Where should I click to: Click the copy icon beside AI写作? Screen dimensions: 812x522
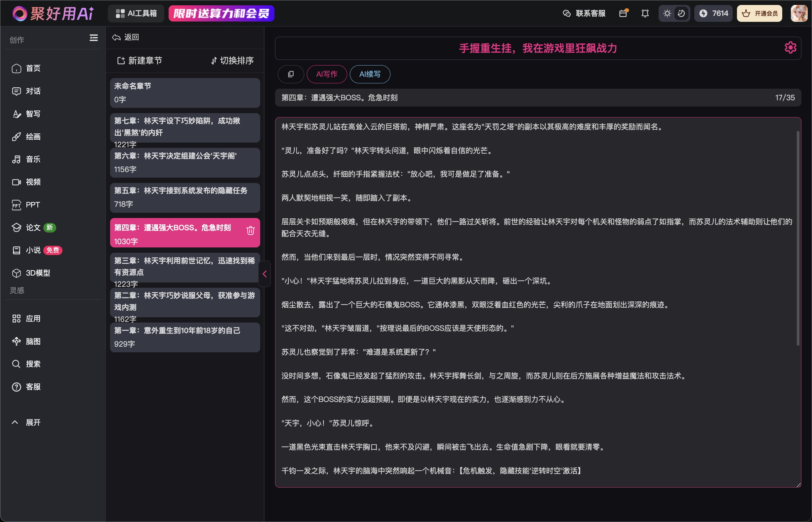pos(291,74)
